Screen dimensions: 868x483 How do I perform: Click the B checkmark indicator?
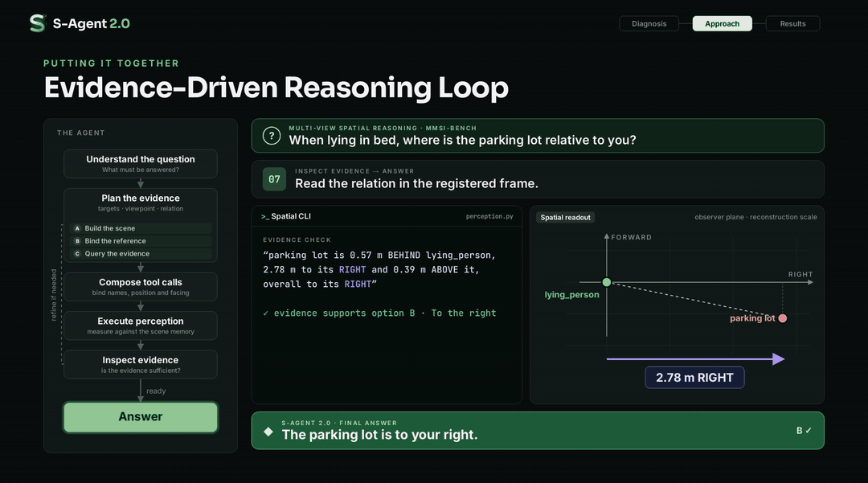pos(804,431)
